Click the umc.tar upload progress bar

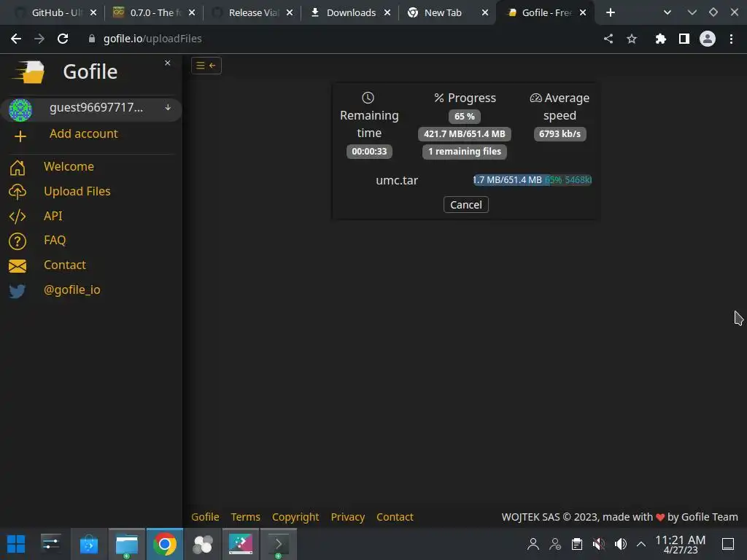click(532, 180)
